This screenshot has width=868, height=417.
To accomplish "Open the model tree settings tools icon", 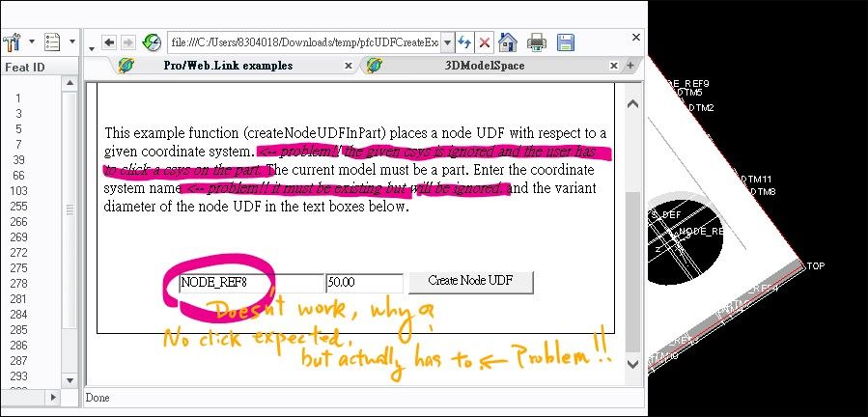I will (11, 42).
